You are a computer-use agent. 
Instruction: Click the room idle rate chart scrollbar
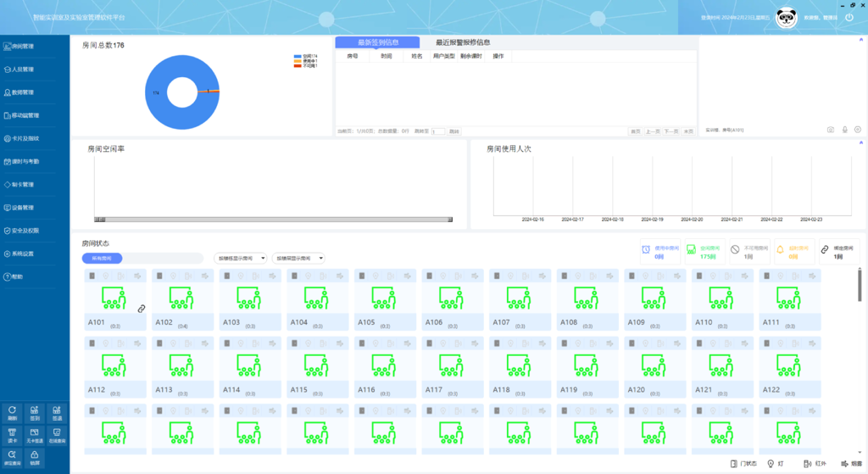point(273,220)
